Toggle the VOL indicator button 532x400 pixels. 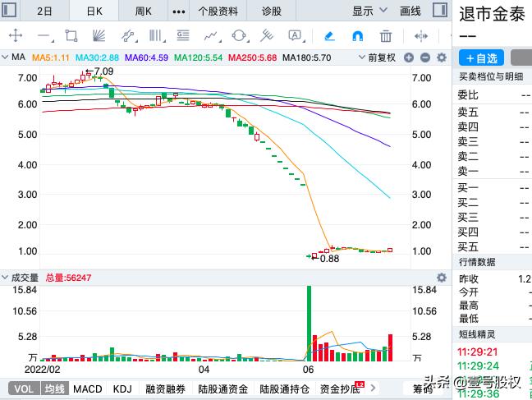coord(24,389)
